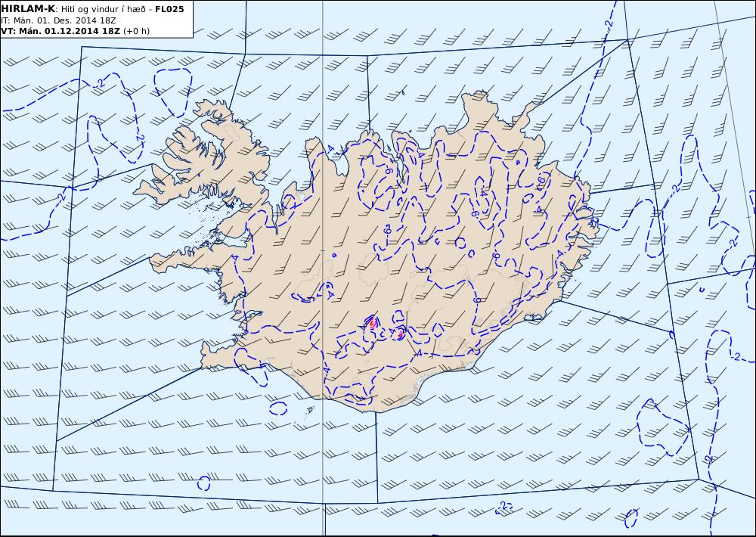
Task: Click the 'Hiti og vindur í hæð' caption
Action: coord(103,9)
